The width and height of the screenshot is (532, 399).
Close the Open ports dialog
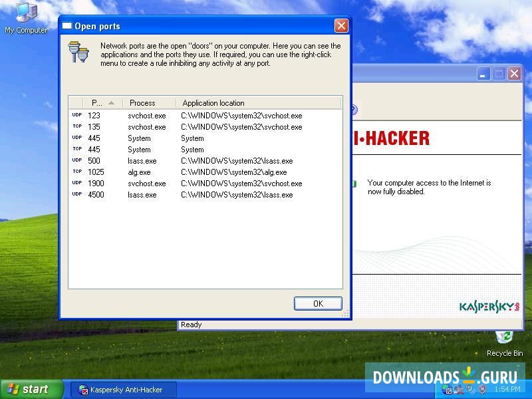(341, 26)
